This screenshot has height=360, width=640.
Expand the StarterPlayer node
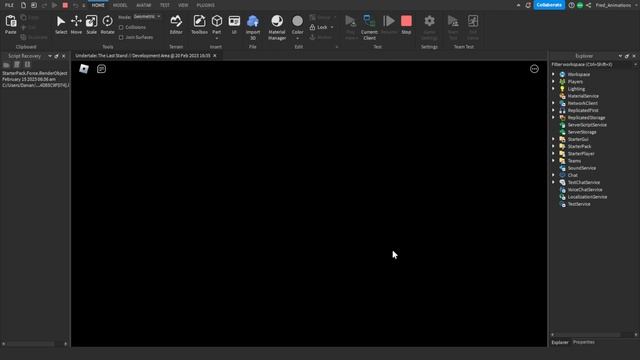[x=553, y=153]
